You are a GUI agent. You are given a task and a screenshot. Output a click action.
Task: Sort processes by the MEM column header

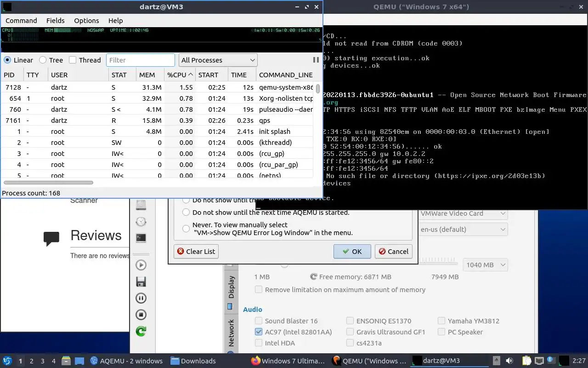[x=150, y=75]
